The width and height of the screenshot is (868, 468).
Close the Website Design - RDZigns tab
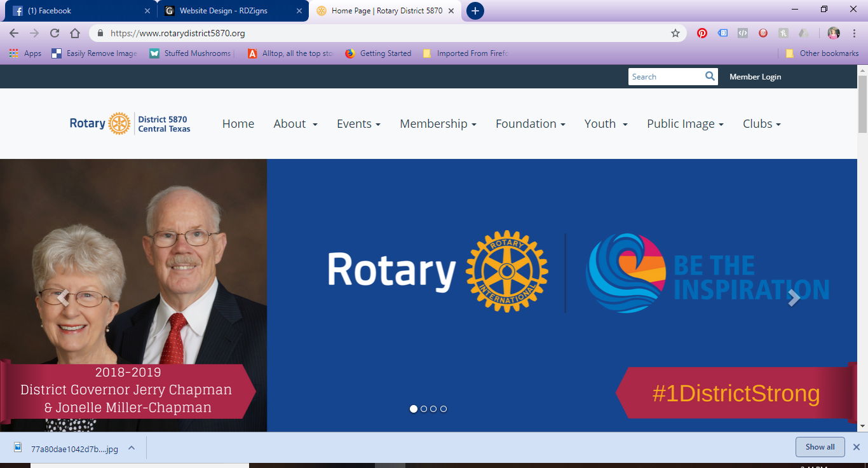click(x=299, y=11)
